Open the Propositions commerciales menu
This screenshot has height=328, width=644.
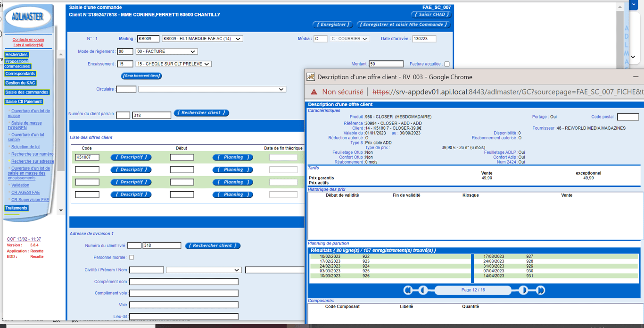pos(17,64)
